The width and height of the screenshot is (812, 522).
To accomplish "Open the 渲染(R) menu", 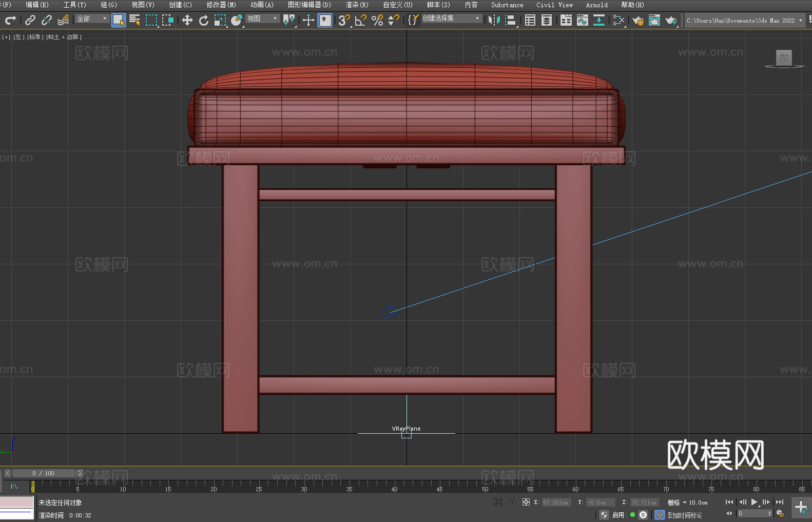I will (x=357, y=5).
